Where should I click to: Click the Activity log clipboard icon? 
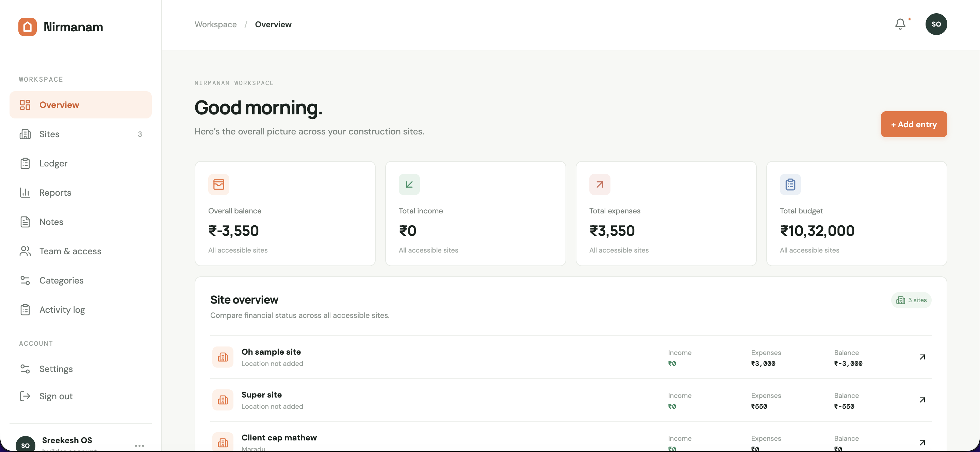25,310
